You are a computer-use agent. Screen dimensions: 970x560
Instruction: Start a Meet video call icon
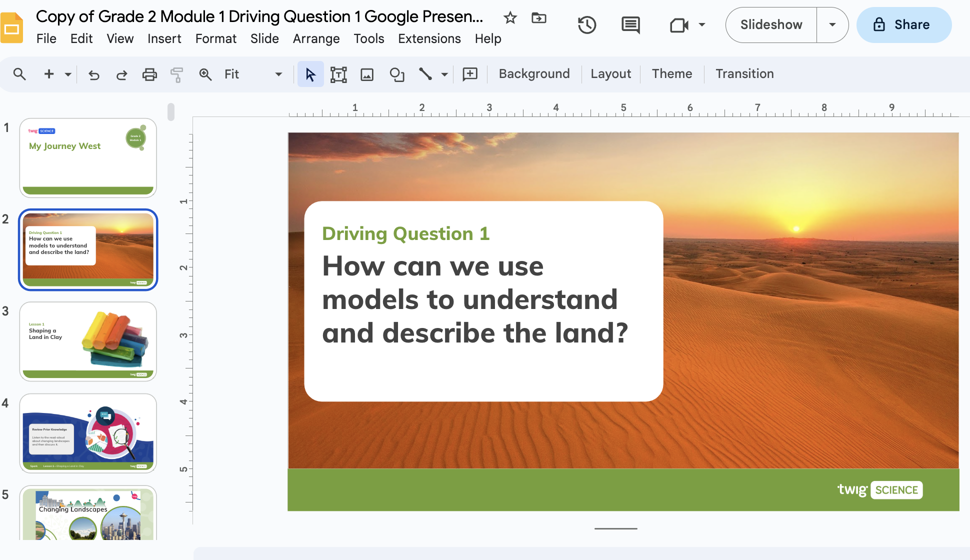[679, 24]
